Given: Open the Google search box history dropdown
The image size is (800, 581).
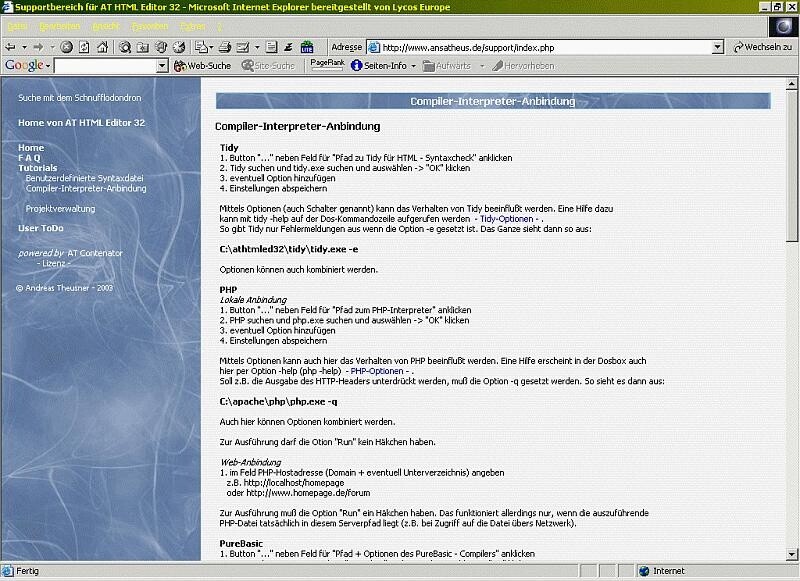Looking at the screenshot, I should [x=162, y=66].
